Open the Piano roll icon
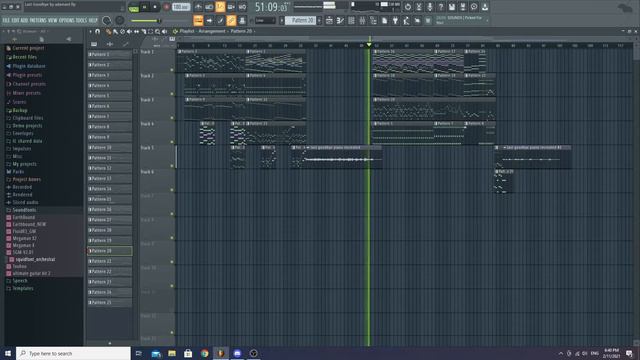 coord(340,20)
